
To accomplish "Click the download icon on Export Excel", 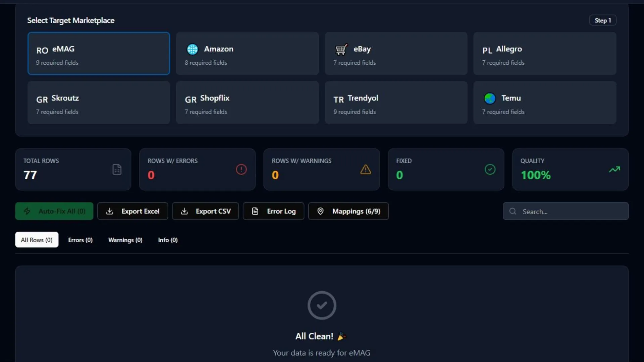I will pos(110,211).
